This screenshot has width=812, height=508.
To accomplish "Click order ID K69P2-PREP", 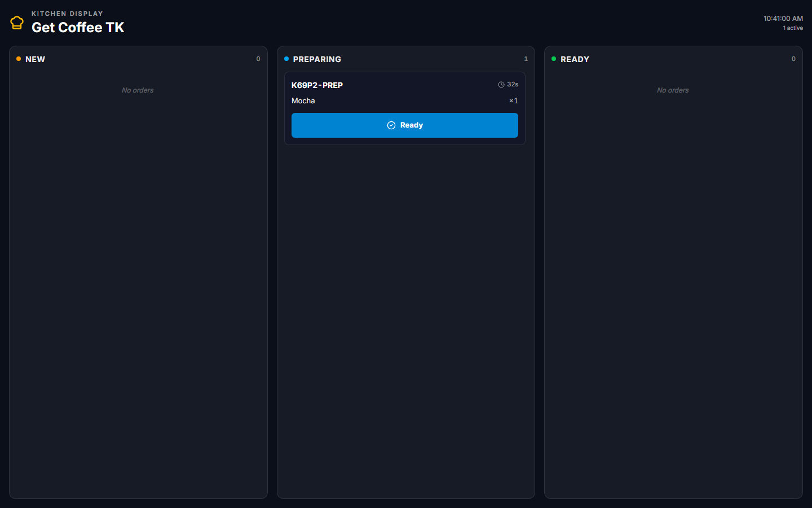I will pos(317,85).
